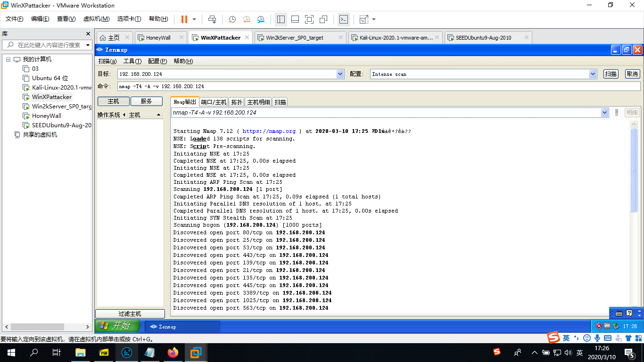644x362 pixels.
Task: Toggle the 服务 services view button
Action: coord(147,101)
